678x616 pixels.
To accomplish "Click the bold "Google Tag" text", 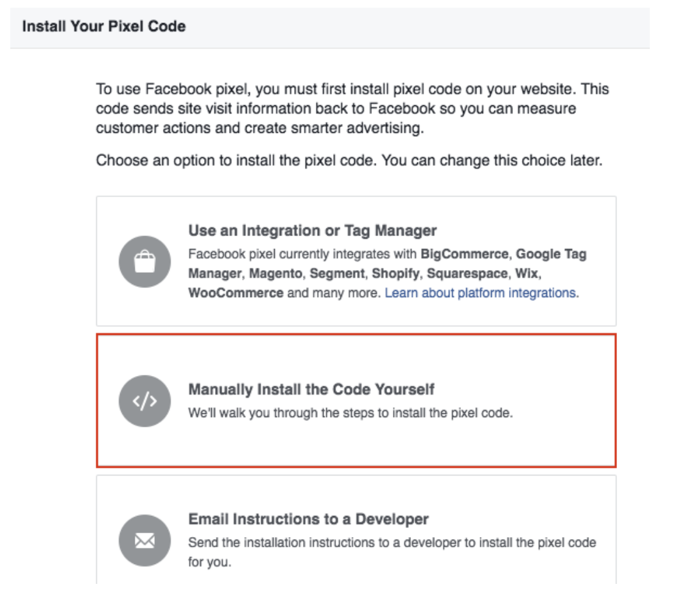I will point(551,254).
